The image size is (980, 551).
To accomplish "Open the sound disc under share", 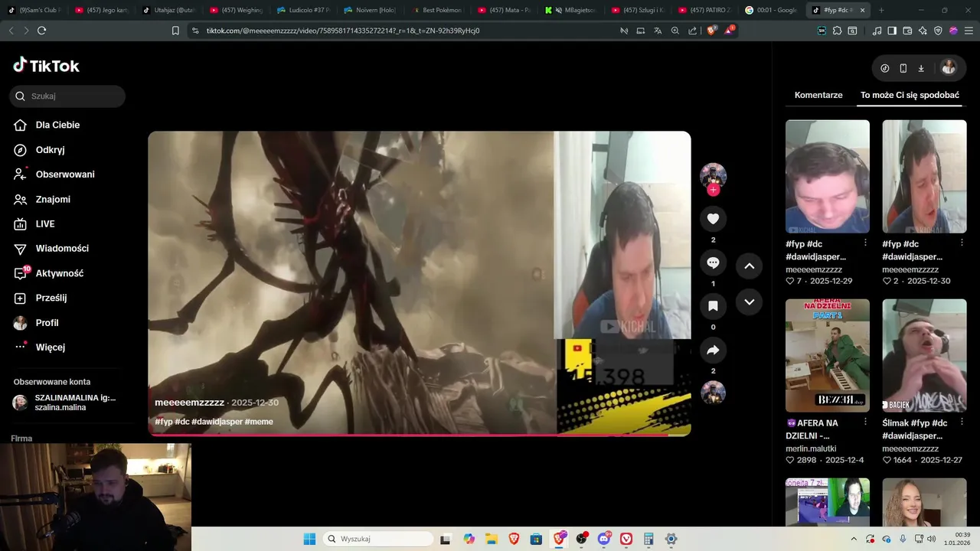I will (713, 393).
